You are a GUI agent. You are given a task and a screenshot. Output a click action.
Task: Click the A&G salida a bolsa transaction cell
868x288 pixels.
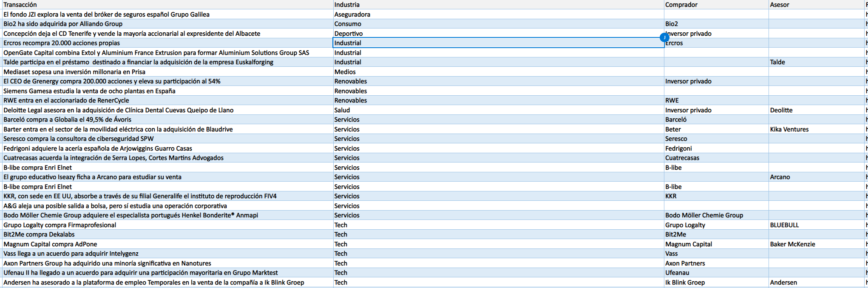tap(167, 206)
